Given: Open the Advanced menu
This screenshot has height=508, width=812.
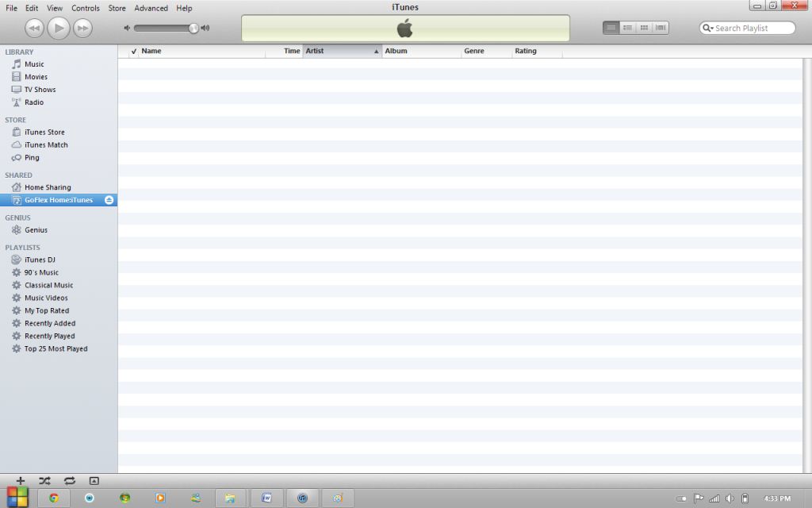Looking at the screenshot, I should 151,8.
